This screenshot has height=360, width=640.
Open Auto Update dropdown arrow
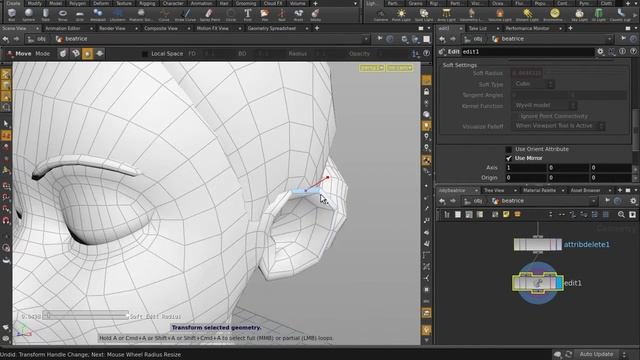624,354
